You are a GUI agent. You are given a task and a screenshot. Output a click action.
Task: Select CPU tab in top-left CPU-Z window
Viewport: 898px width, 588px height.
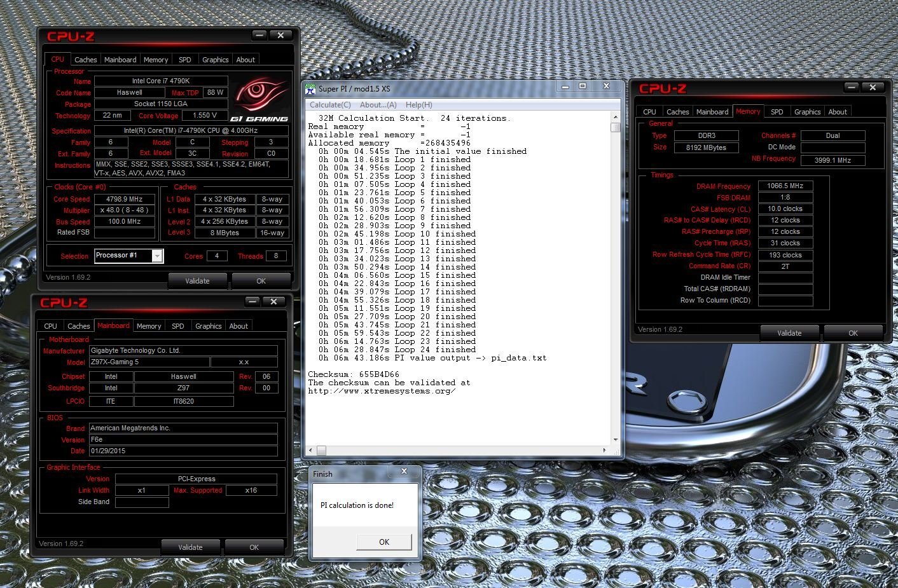tap(58, 59)
